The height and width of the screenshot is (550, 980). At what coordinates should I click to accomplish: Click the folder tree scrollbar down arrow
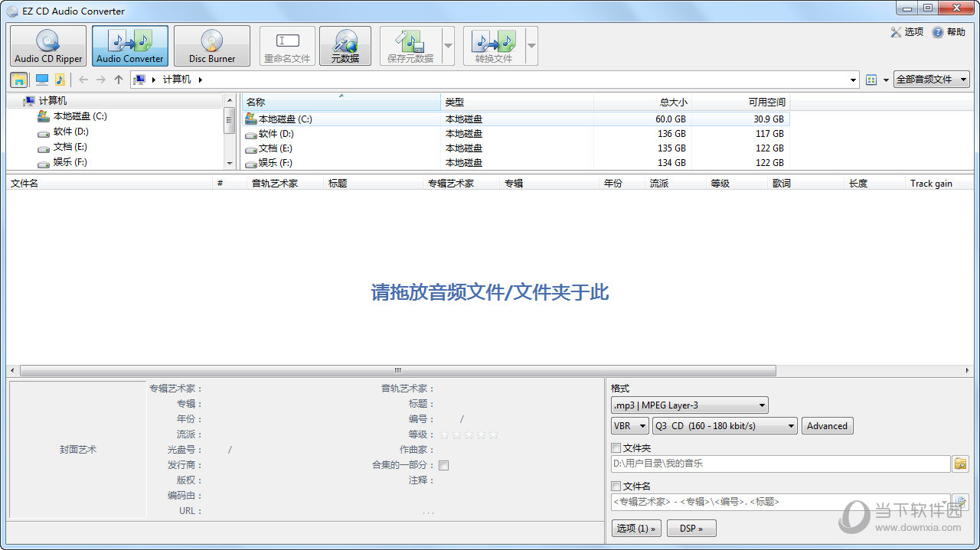tap(230, 163)
